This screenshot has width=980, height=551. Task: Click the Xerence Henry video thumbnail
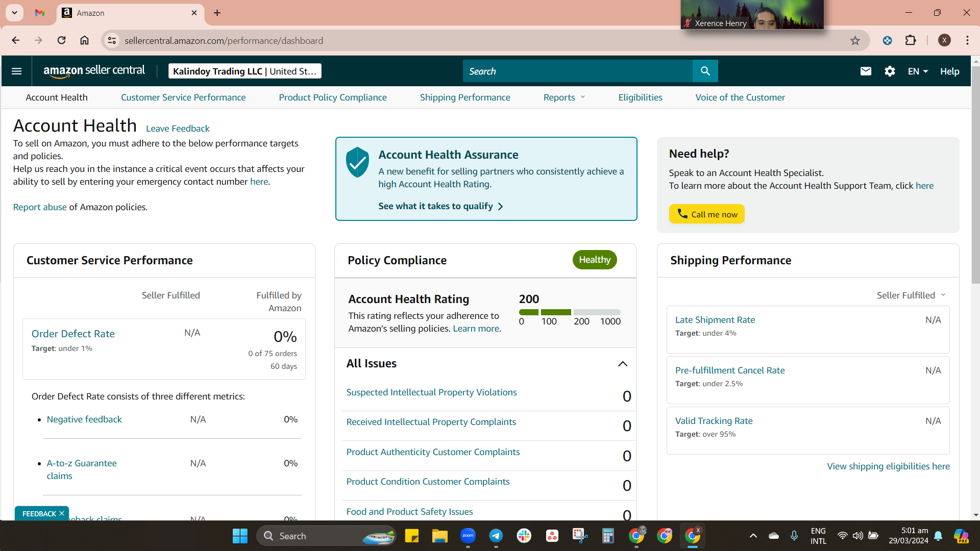tap(752, 14)
